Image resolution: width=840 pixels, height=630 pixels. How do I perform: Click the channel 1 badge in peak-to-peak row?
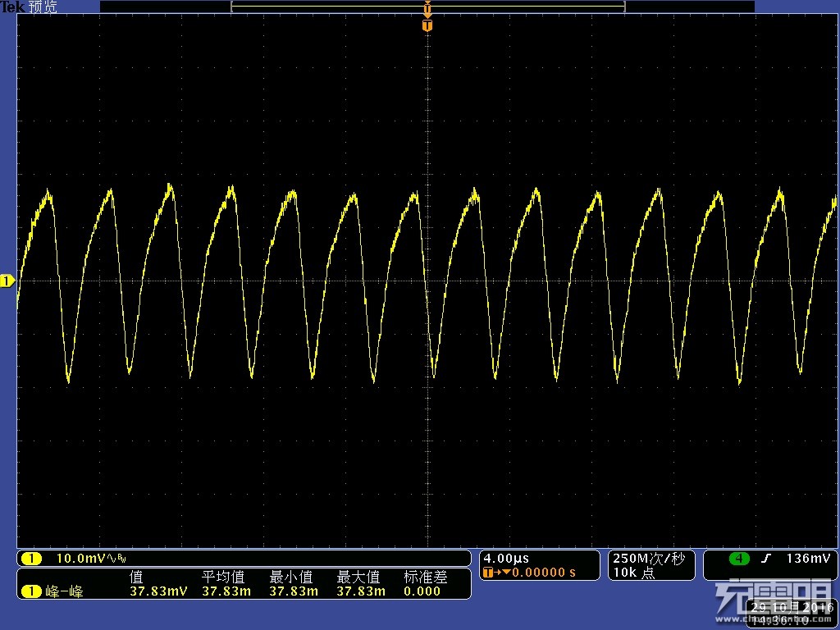click(31, 591)
